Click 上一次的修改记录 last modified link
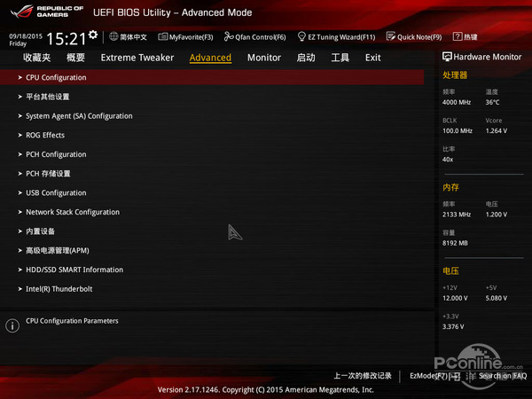 coord(363,376)
